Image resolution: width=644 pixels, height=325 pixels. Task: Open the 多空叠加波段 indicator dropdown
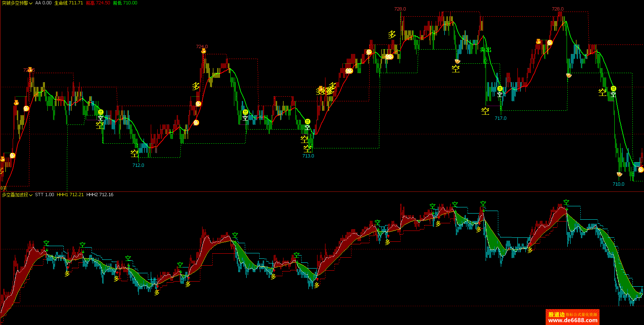pyautogui.click(x=17, y=195)
